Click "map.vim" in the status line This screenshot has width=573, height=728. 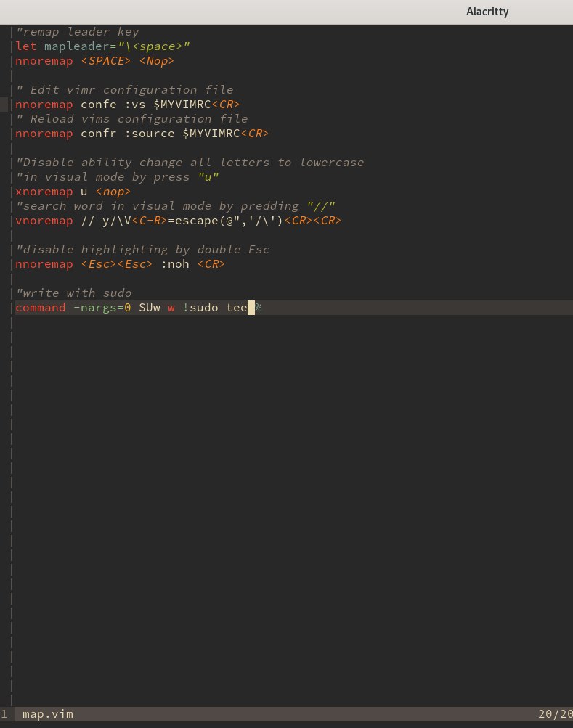point(48,714)
